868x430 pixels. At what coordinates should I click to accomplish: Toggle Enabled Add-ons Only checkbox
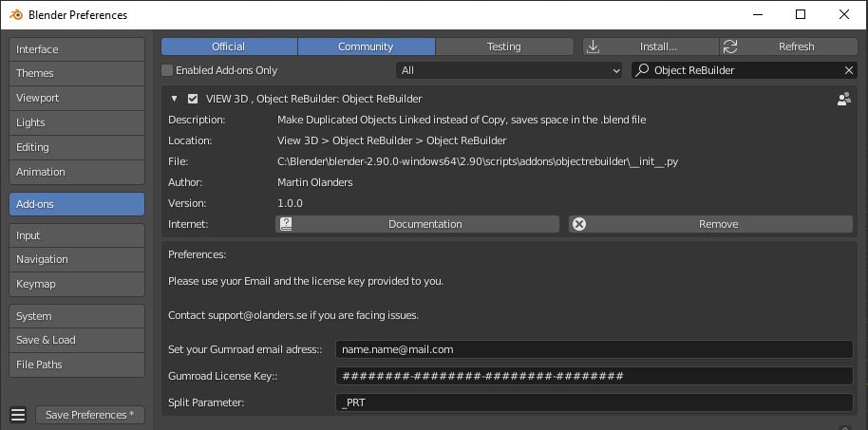(x=166, y=70)
